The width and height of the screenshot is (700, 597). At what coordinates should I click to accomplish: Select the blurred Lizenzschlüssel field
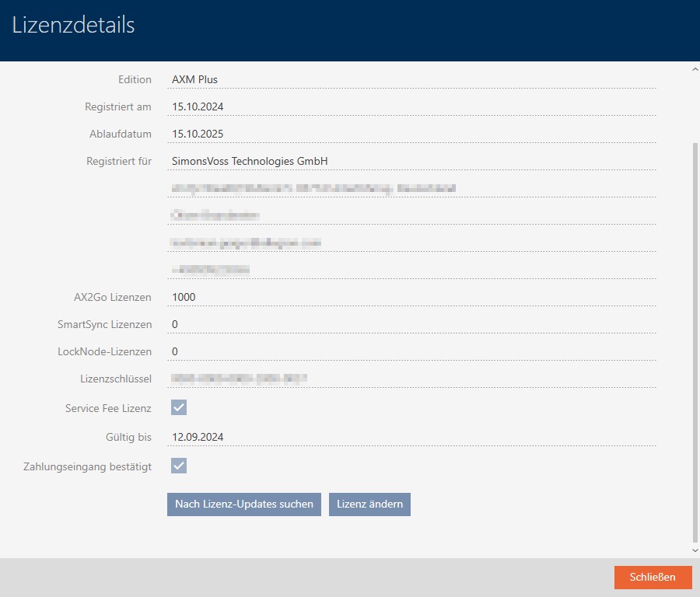(x=412, y=379)
